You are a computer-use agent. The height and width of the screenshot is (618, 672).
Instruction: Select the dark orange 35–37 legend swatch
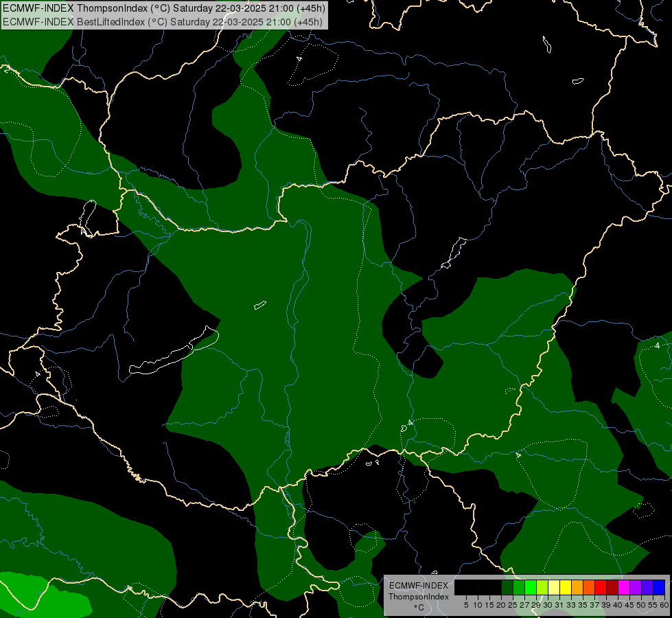[589, 587]
